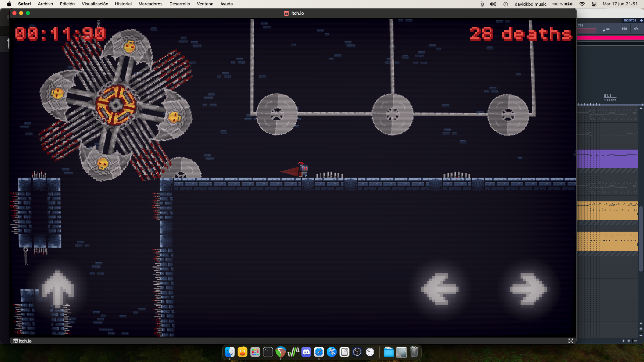Open the Apple menu
Image resolution: width=644 pixels, height=362 pixels.
(x=9, y=4)
